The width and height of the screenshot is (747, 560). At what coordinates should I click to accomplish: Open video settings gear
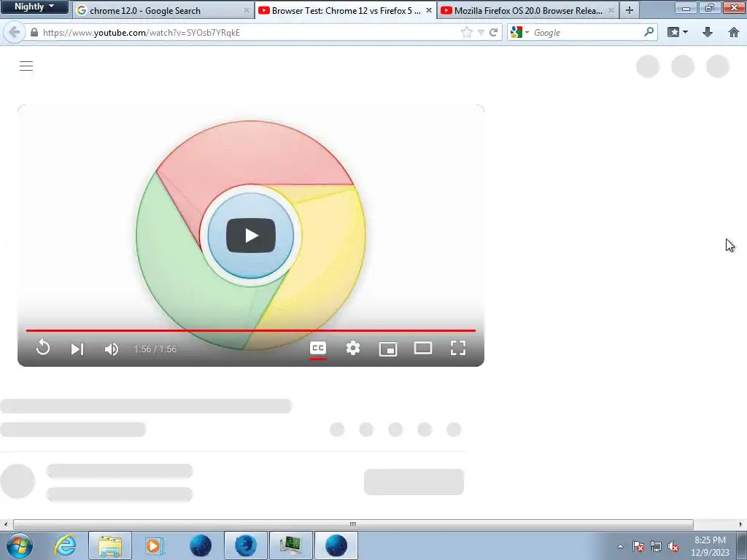coord(352,348)
